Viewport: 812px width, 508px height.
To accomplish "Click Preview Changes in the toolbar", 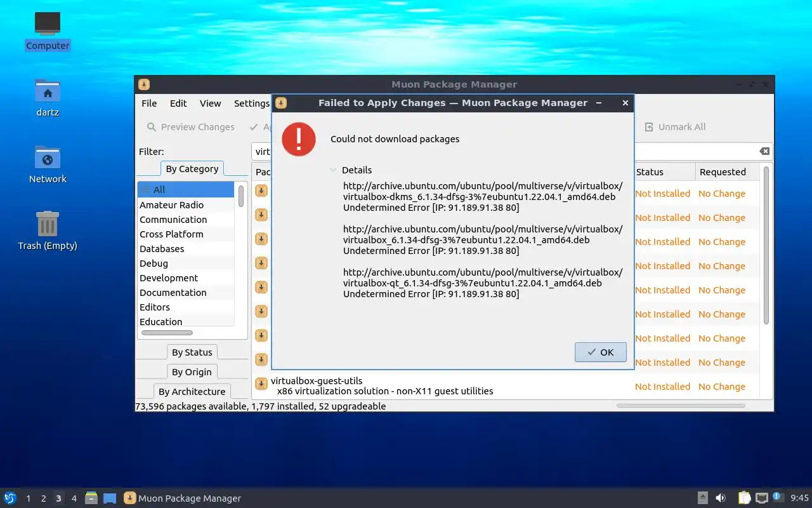I will [190, 127].
